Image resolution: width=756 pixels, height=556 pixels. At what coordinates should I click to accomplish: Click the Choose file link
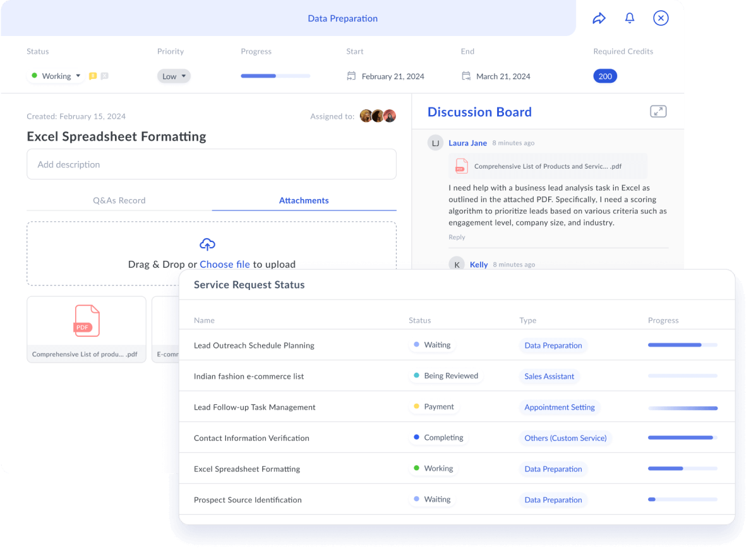point(225,264)
